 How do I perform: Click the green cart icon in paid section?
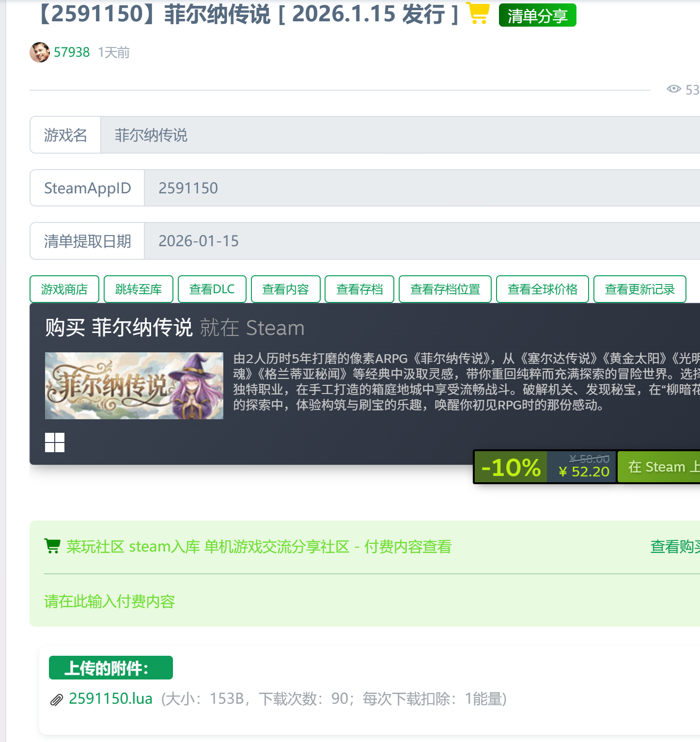click(52, 546)
